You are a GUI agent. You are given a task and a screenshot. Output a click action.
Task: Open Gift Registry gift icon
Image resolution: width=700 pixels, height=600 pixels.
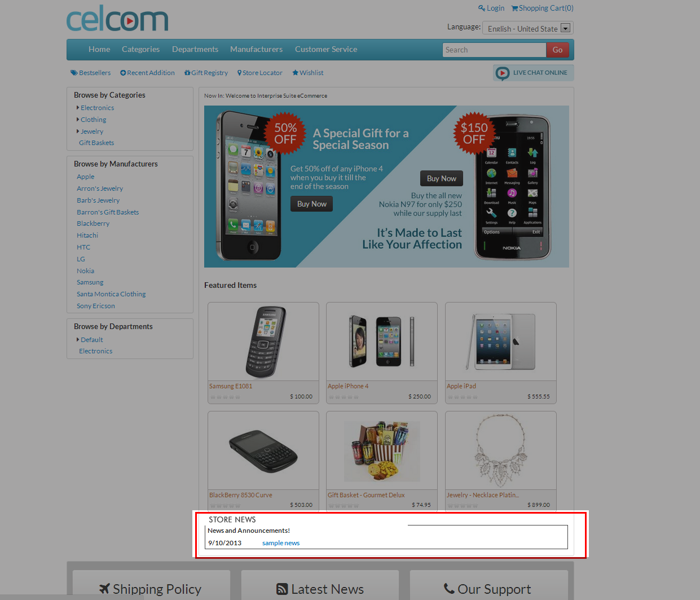(187, 73)
